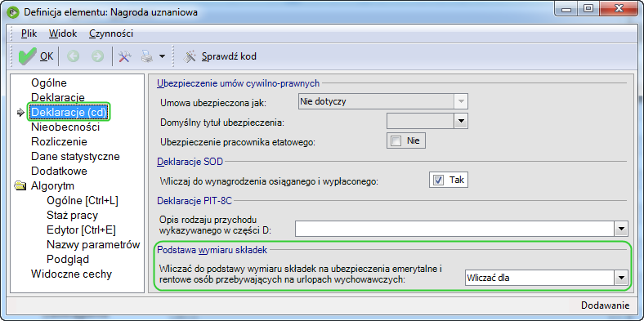This screenshot has width=644, height=321.
Task: Click the green checkmark OK icon
Action: [28, 56]
